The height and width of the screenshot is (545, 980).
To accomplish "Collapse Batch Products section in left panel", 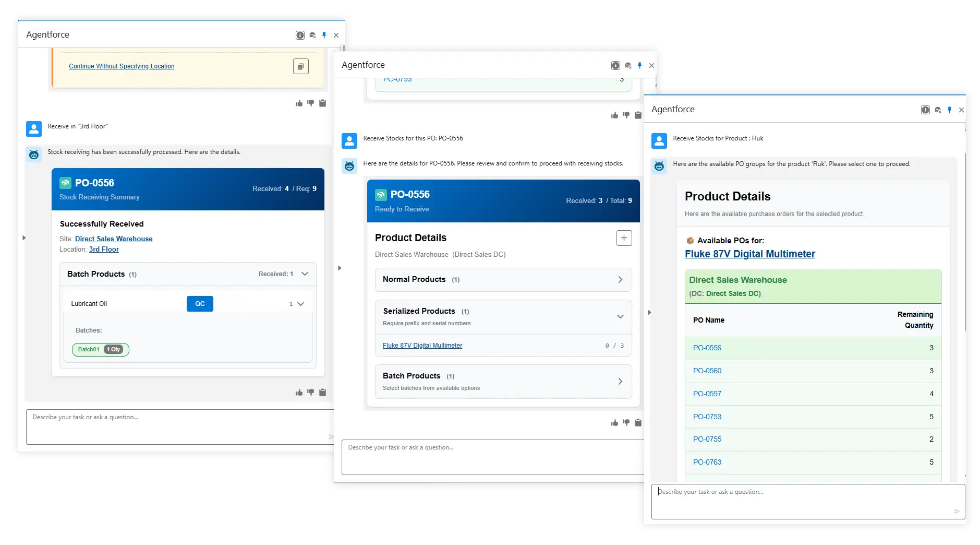I will (x=305, y=274).
